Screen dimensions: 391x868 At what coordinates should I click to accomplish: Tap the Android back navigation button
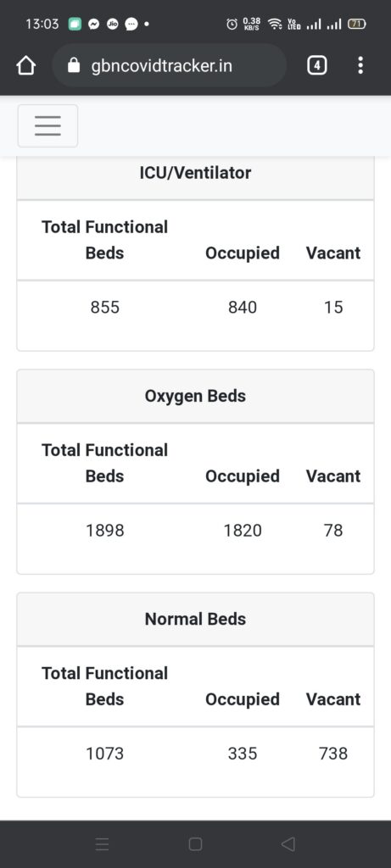coord(288,843)
